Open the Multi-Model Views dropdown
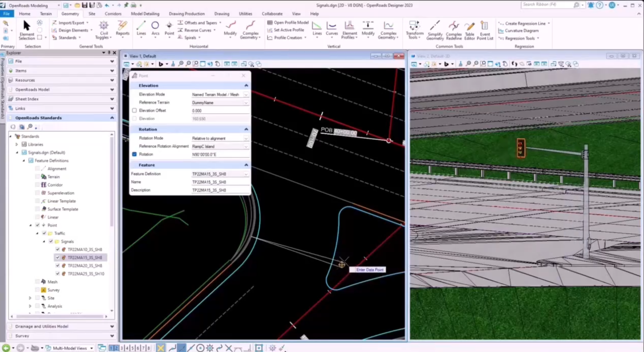This screenshot has height=352, width=644. [91, 348]
